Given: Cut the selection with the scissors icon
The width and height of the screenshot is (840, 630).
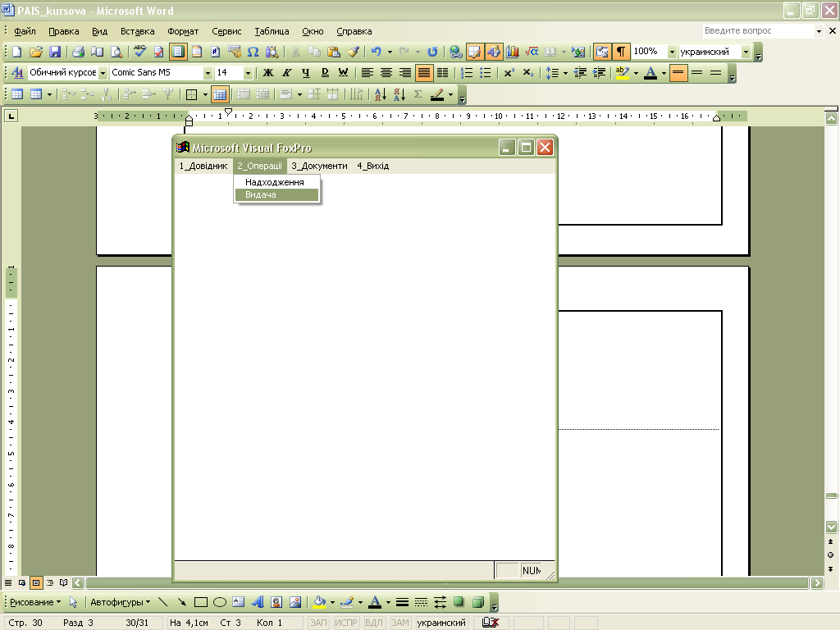Looking at the screenshot, I should point(295,52).
